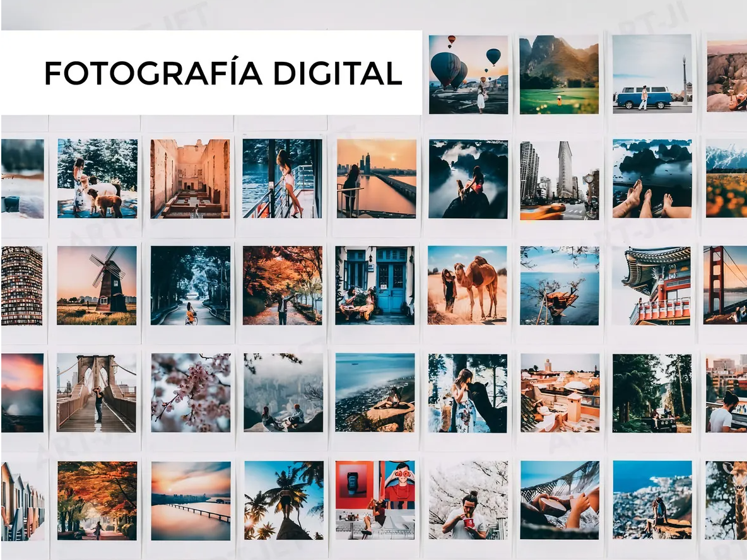
Task: Click the blue door café photo
Action: (375, 285)
